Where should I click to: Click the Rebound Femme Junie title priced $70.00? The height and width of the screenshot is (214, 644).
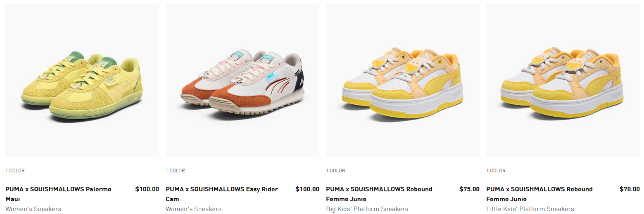pos(539,194)
